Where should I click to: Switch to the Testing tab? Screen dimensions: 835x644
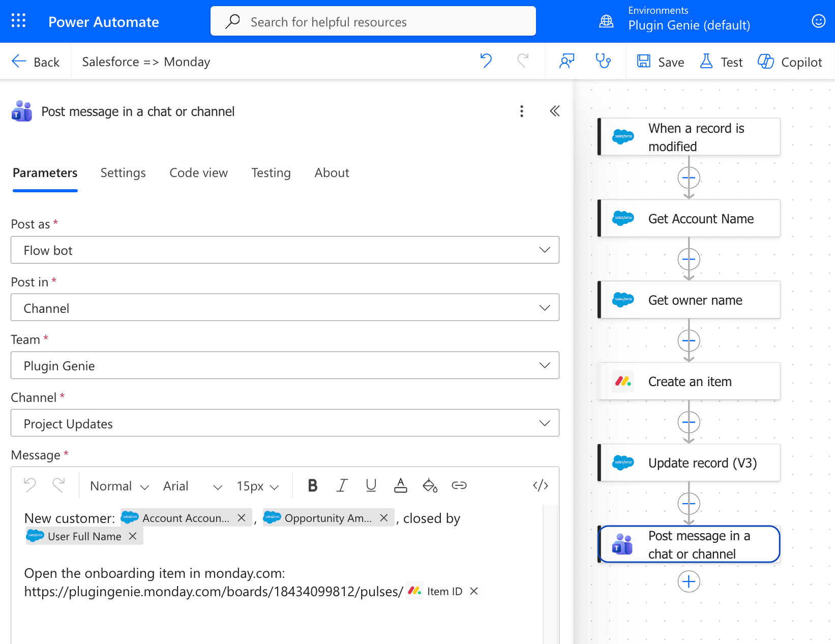pos(271,173)
